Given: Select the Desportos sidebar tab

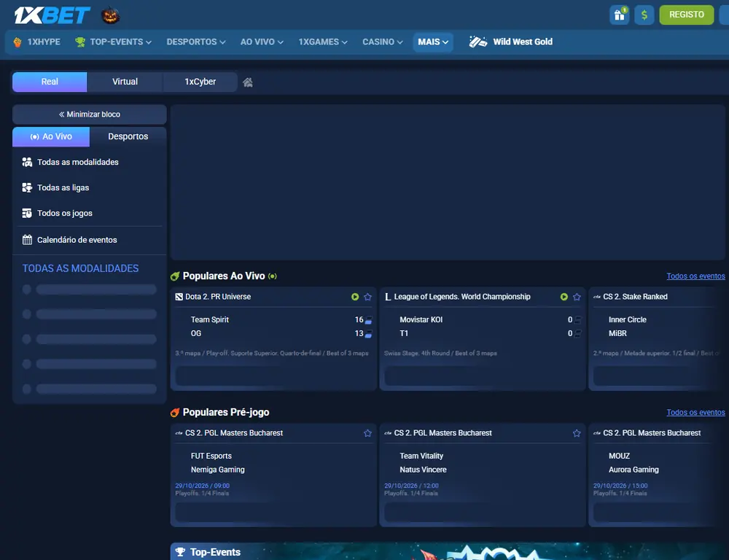Looking at the screenshot, I should tap(128, 137).
